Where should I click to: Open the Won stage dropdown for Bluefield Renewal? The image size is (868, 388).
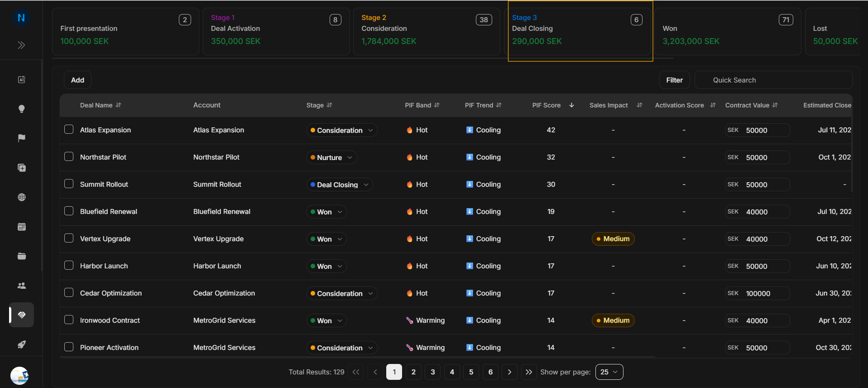[x=326, y=212]
